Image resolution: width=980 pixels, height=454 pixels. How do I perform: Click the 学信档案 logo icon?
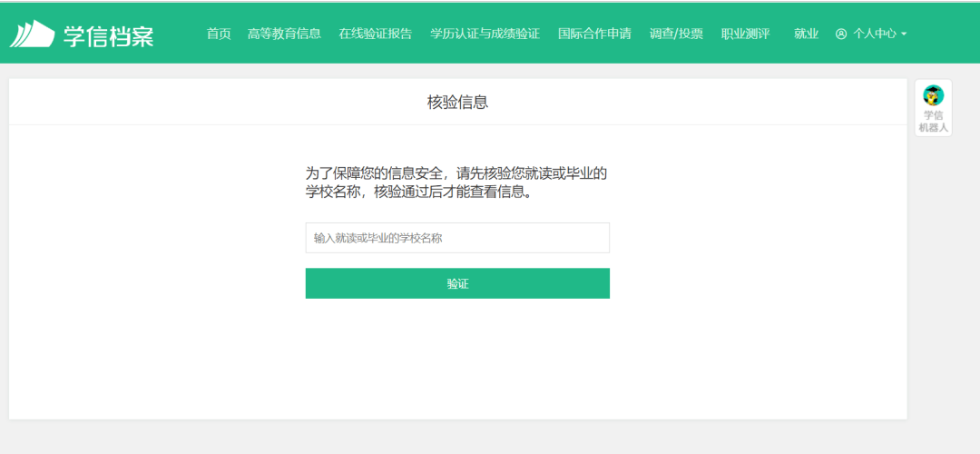point(32,34)
